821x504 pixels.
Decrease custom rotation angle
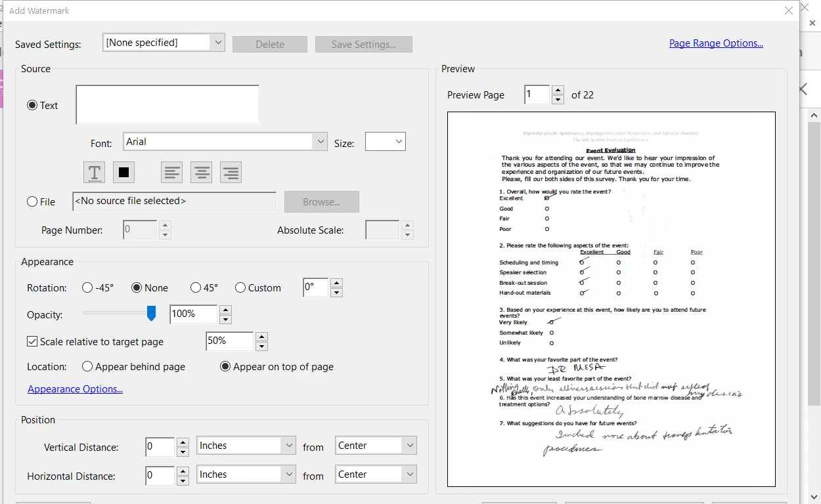pyautogui.click(x=336, y=293)
